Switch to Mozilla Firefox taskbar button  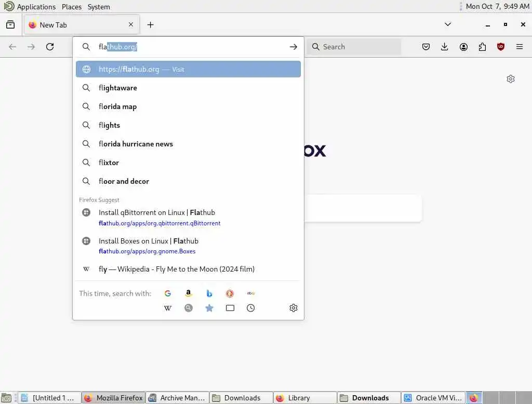tap(114, 398)
